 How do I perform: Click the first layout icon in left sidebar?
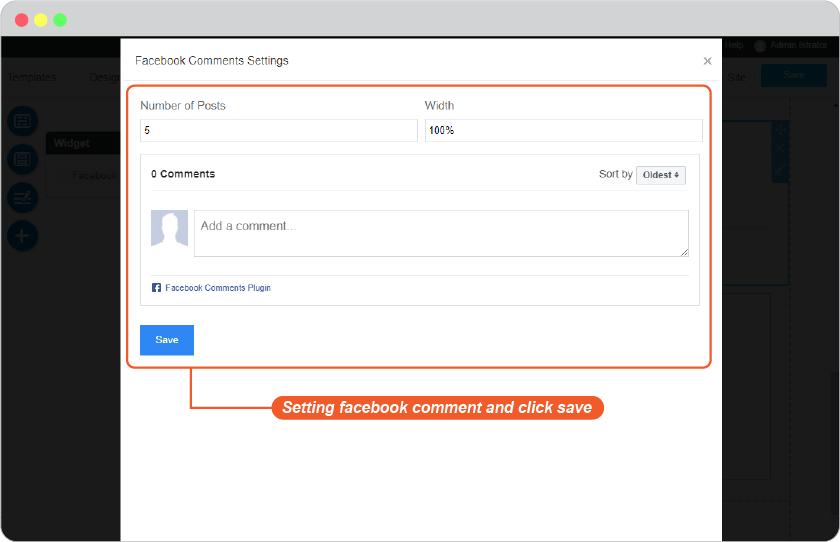[x=22, y=121]
